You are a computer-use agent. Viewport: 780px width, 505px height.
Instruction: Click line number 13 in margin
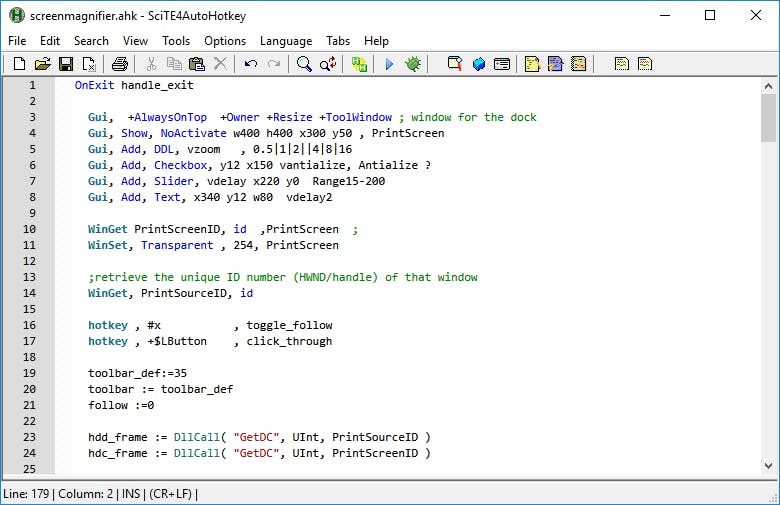[29, 277]
